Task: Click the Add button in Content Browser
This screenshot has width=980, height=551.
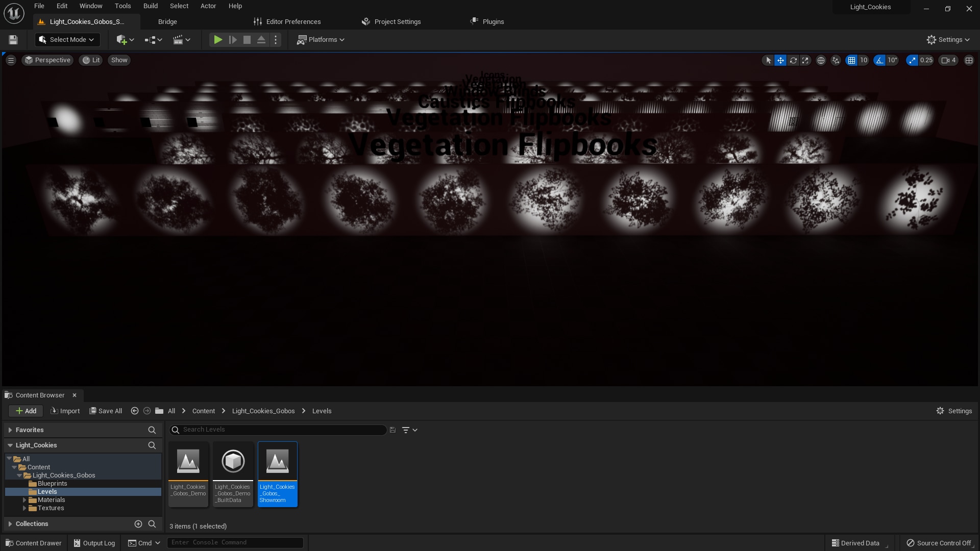Action: (26, 411)
